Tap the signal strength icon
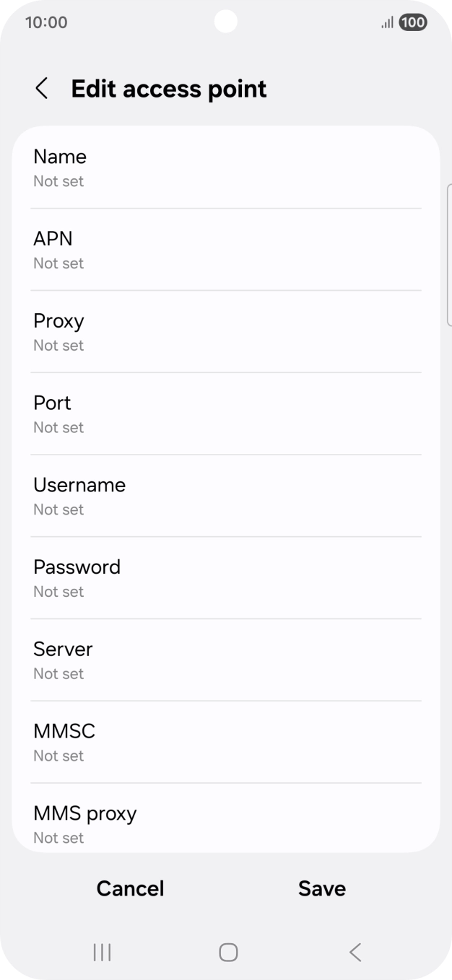Screen dimensions: 452x980 (x=387, y=22)
